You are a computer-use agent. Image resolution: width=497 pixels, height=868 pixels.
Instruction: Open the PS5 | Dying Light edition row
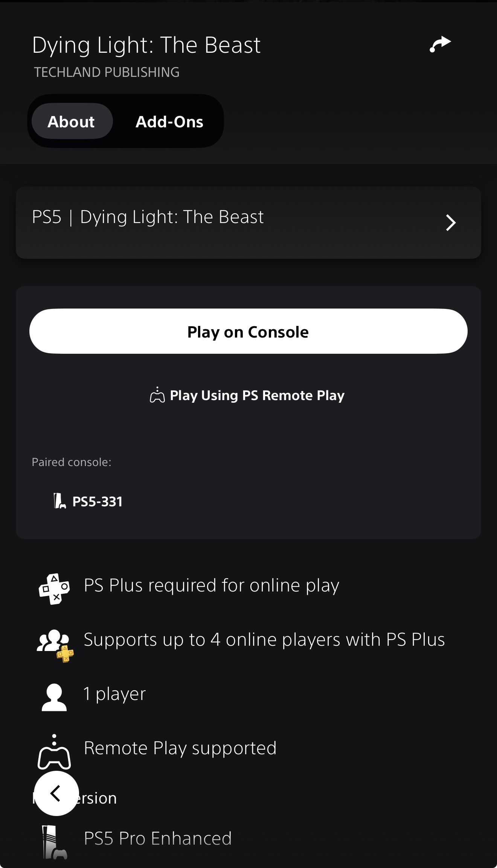point(248,223)
